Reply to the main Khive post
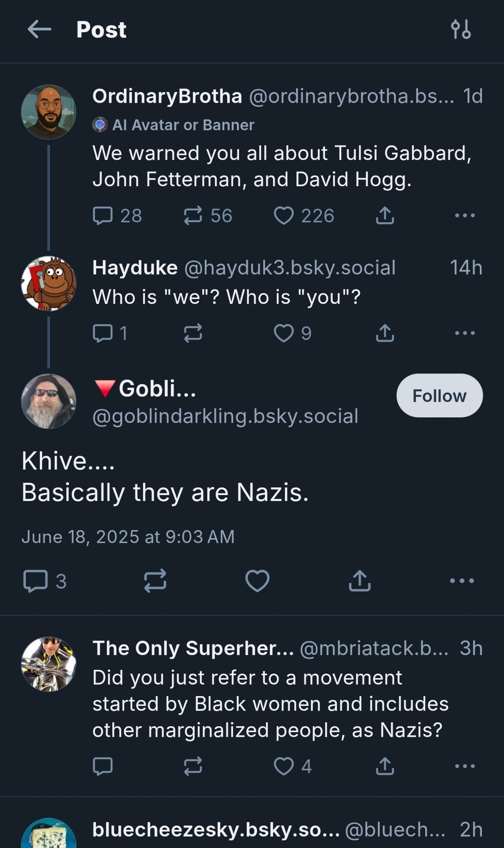 point(36,581)
